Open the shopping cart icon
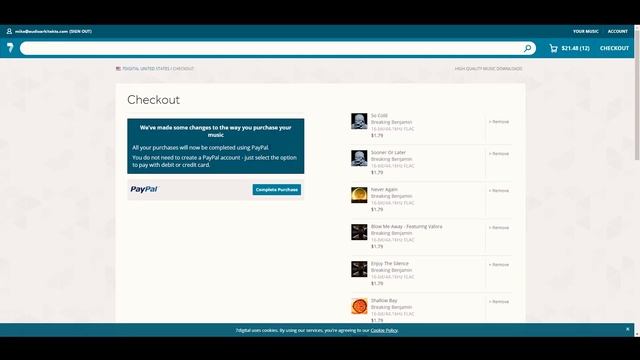Image resolution: width=640 pixels, height=360 pixels. [553, 48]
